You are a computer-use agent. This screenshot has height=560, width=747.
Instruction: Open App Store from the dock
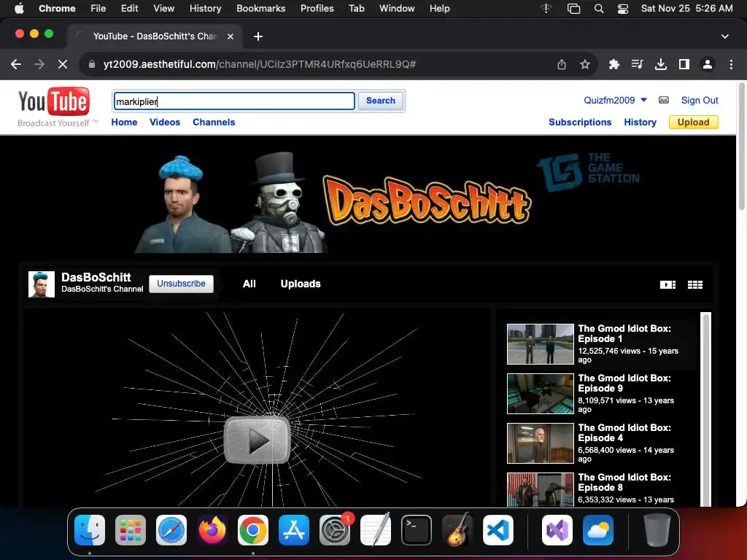293,530
